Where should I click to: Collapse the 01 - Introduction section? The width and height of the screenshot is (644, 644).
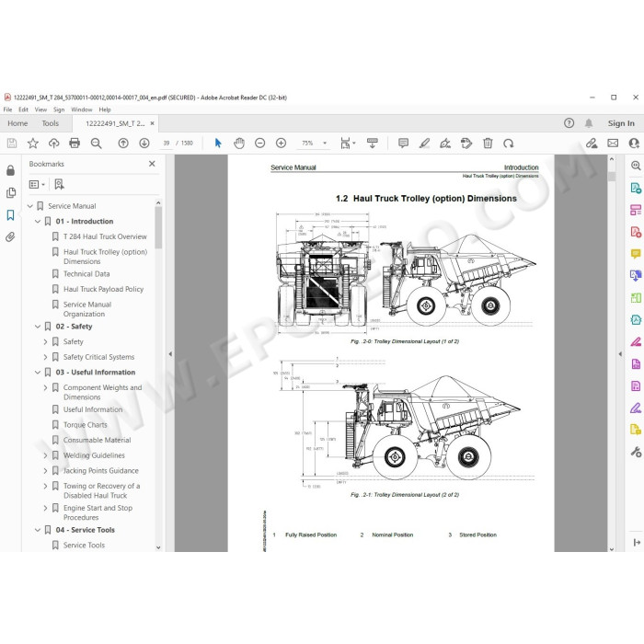(x=38, y=222)
